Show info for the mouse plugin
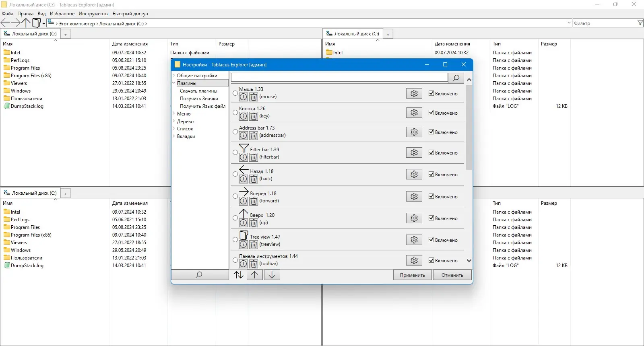This screenshot has width=644, height=346. click(x=244, y=97)
